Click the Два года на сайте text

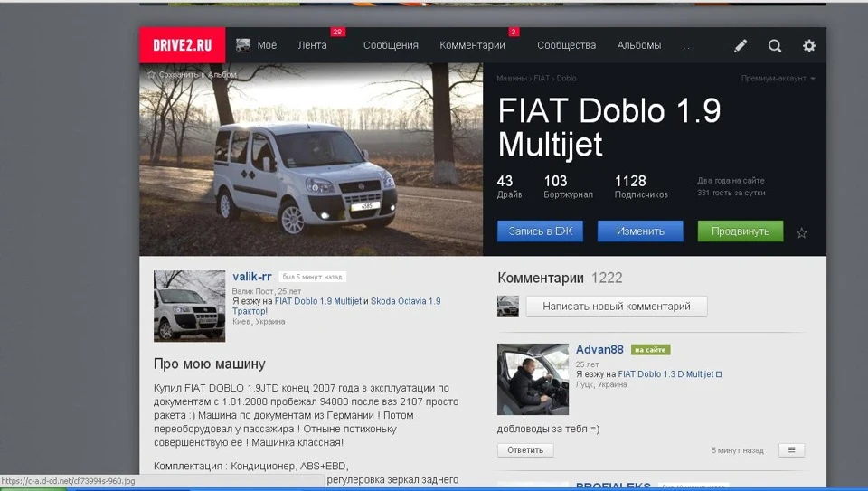[731, 181]
